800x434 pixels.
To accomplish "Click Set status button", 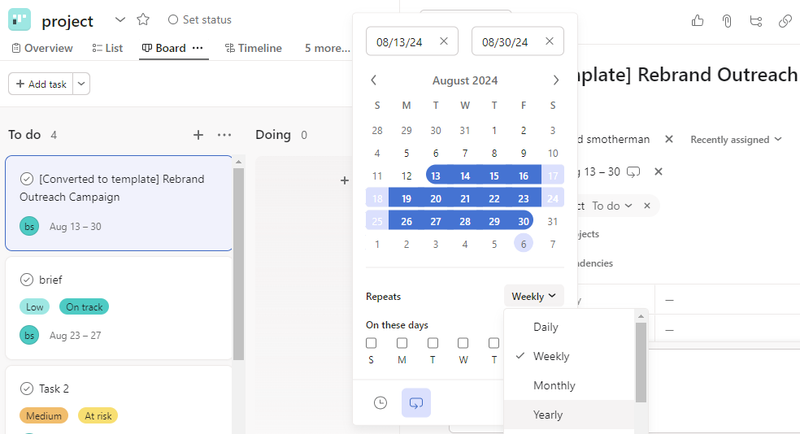I will [199, 20].
